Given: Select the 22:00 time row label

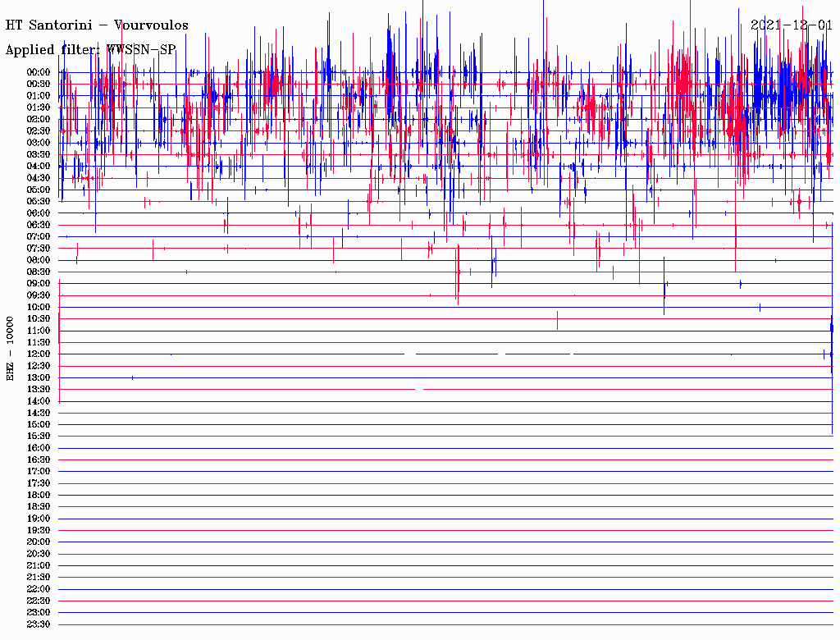Looking at the screenshot, I should click(39, 589).
